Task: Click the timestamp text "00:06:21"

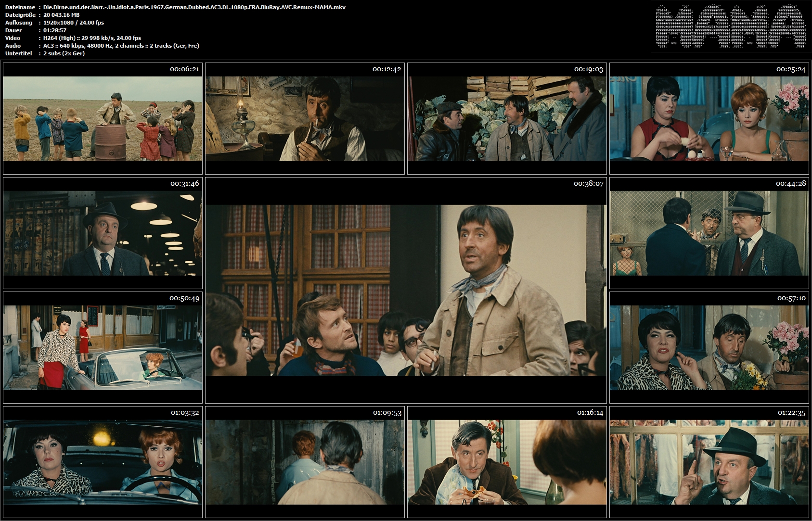Action: (184, 69)
